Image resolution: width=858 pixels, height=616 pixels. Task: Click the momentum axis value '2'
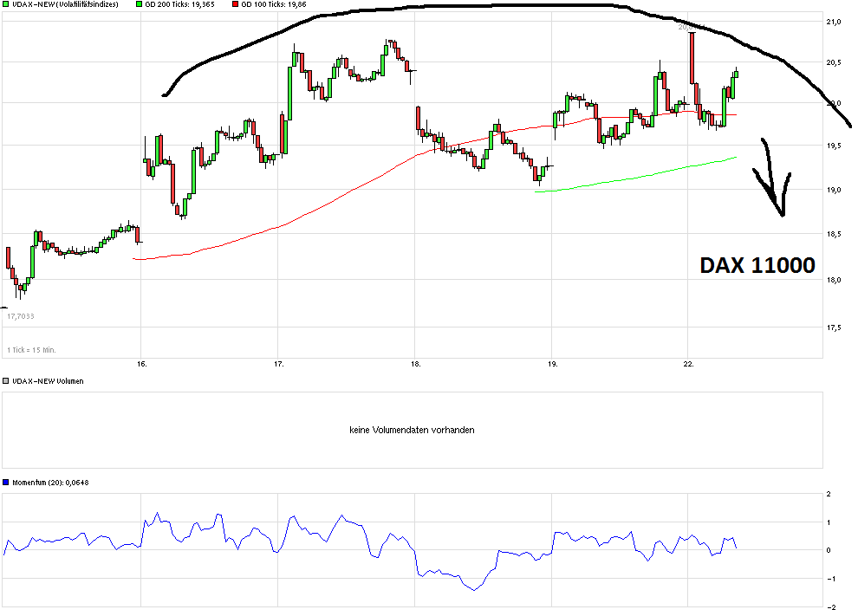click(x=829, y=494)
